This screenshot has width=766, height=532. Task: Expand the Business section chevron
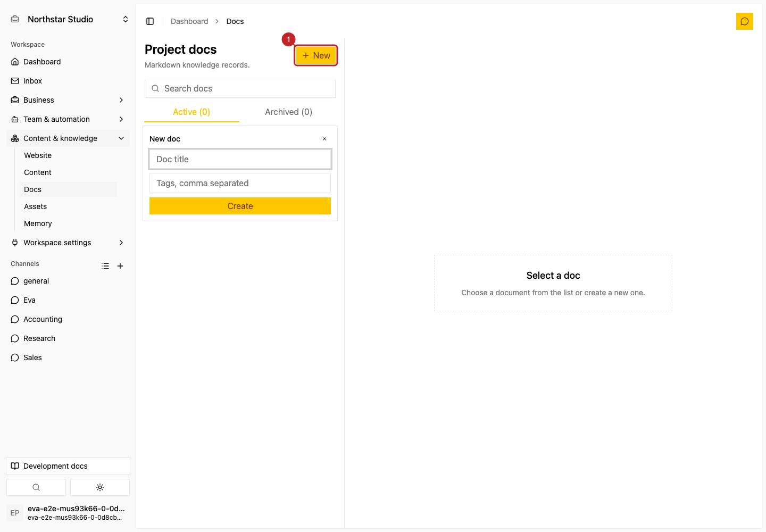121,100
